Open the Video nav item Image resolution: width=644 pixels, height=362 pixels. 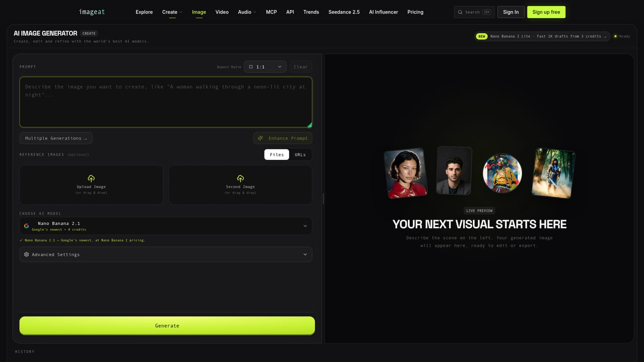(222, 12)
